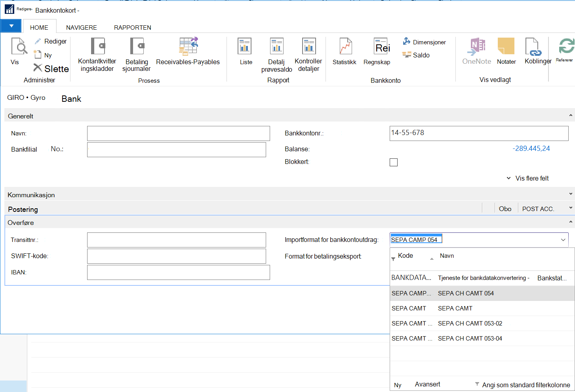Select the BANKDATA... row
Image resolution: width=575 pixels, height=392 pixels.
482,278
